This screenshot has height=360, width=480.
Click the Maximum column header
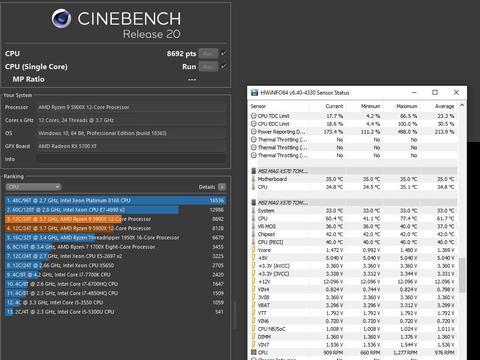tap(407, 106)
